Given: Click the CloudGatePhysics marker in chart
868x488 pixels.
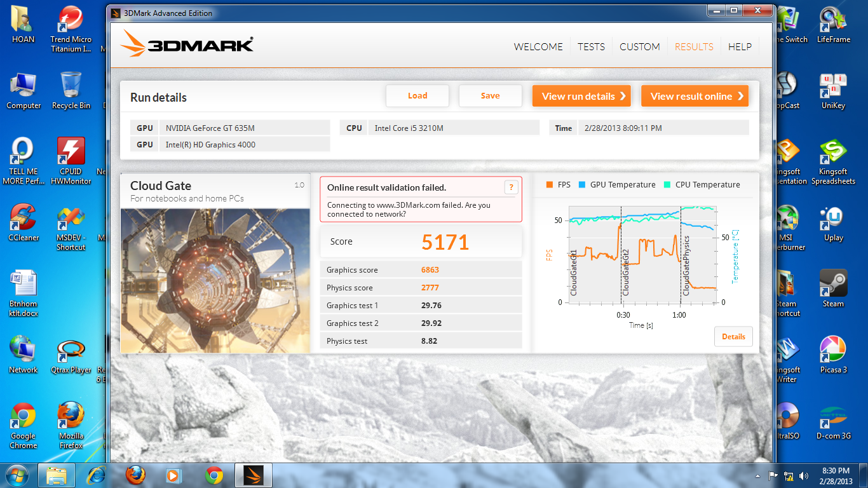Looking at the screenshot, I should point(686,266).
